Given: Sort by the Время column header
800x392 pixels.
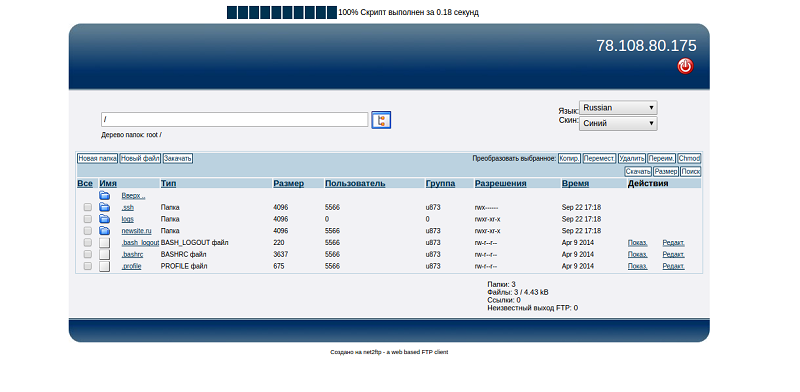Looking at the screenshot, I should coord(575,183).
